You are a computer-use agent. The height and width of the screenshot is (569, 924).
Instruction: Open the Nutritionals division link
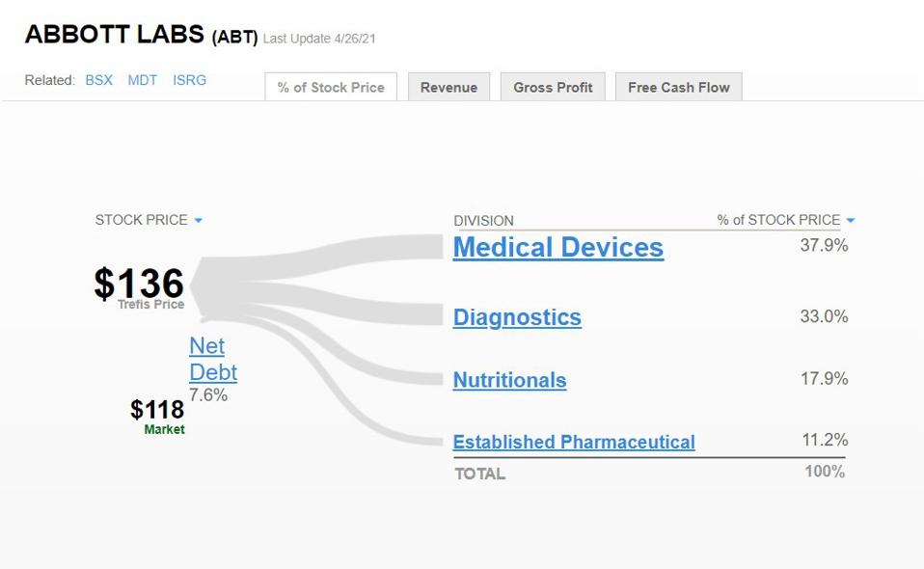coord(509,380)
